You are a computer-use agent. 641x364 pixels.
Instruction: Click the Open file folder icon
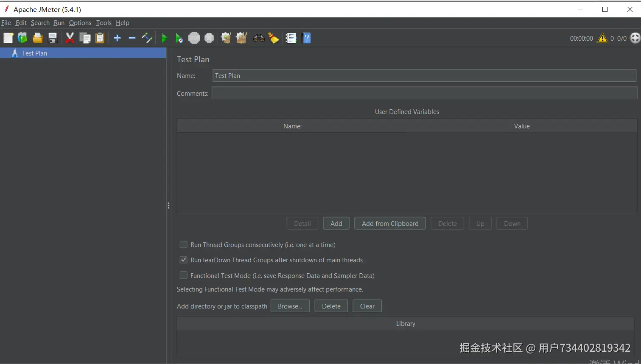tap(38, 38)
